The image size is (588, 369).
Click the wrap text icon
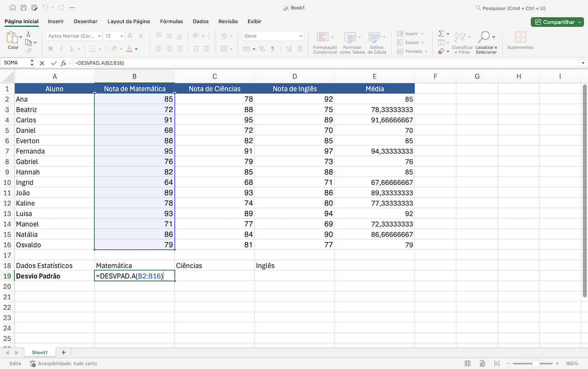point(224,36)
